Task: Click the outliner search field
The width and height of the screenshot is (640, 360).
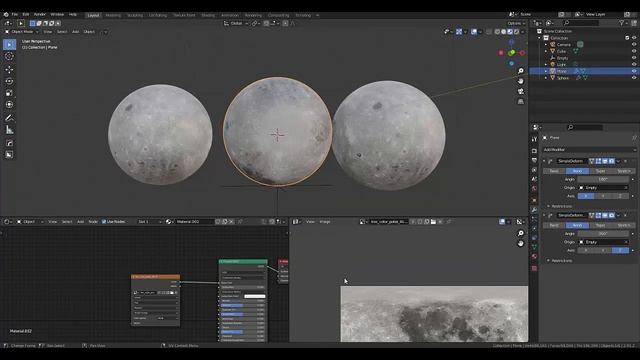Action: point(580,23)
